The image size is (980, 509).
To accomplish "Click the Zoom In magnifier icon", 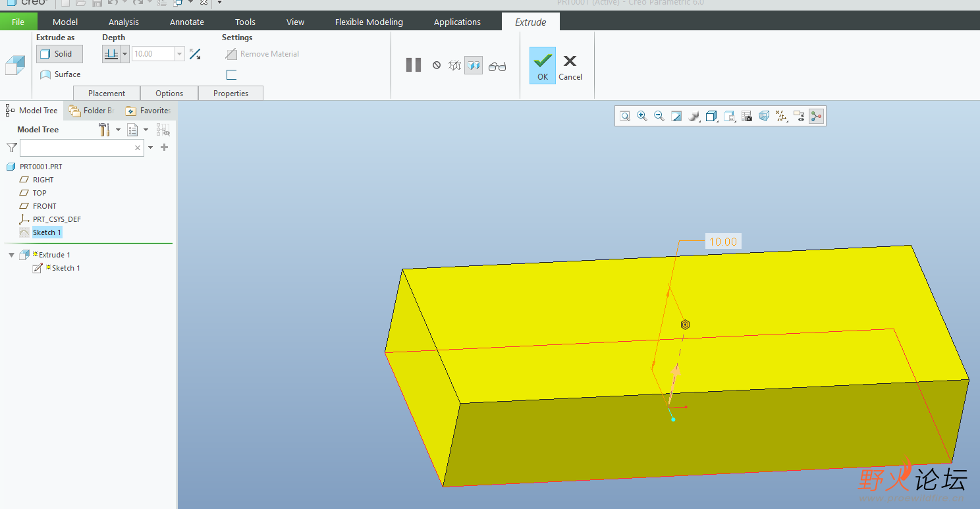I will (641, 117).
